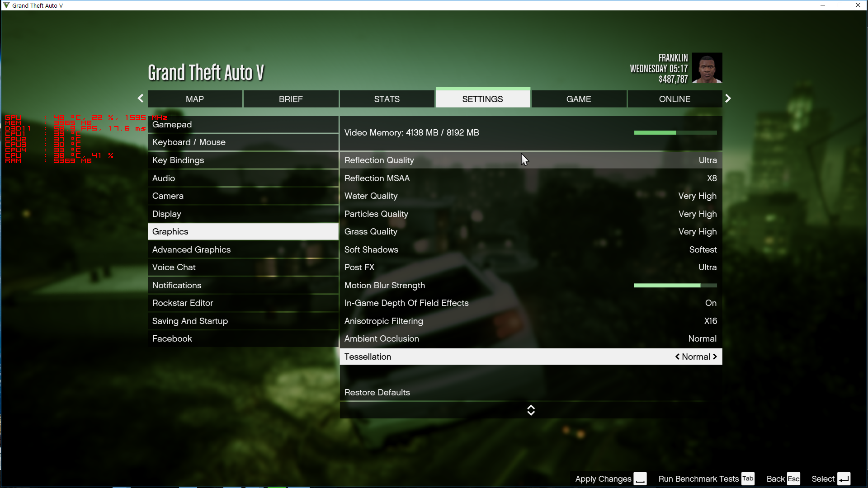
Task: Click Franklin's character portrait
Action: point(707,68)
